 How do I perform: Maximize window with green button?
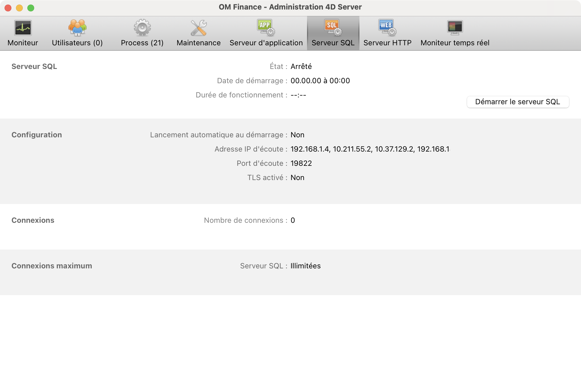click(31, 8)
